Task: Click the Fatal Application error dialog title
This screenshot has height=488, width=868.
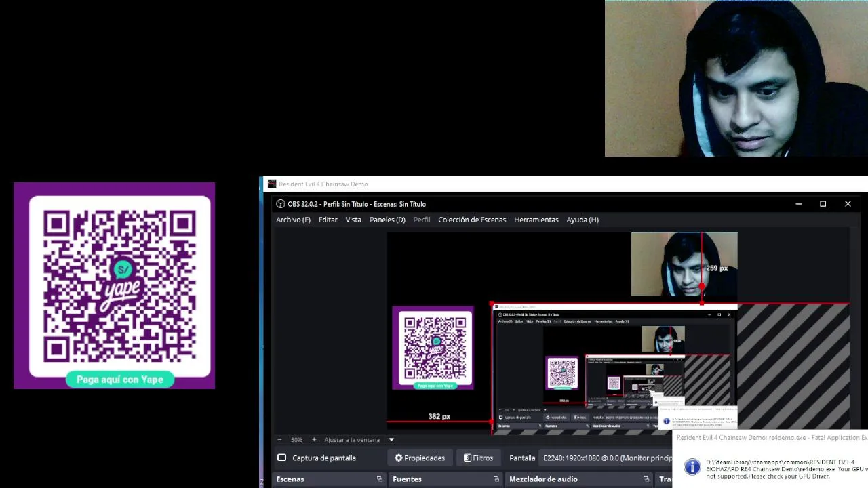Action: [772, 438]
